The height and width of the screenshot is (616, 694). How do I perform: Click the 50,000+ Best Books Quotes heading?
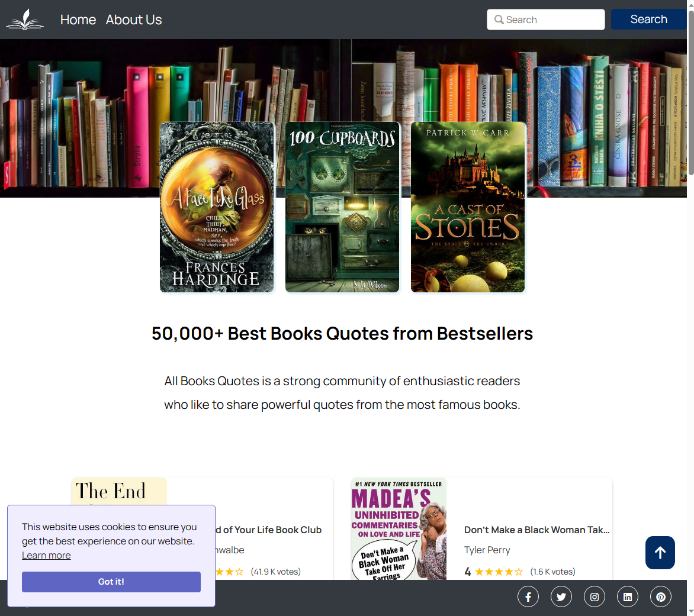(x=342, y=333)
